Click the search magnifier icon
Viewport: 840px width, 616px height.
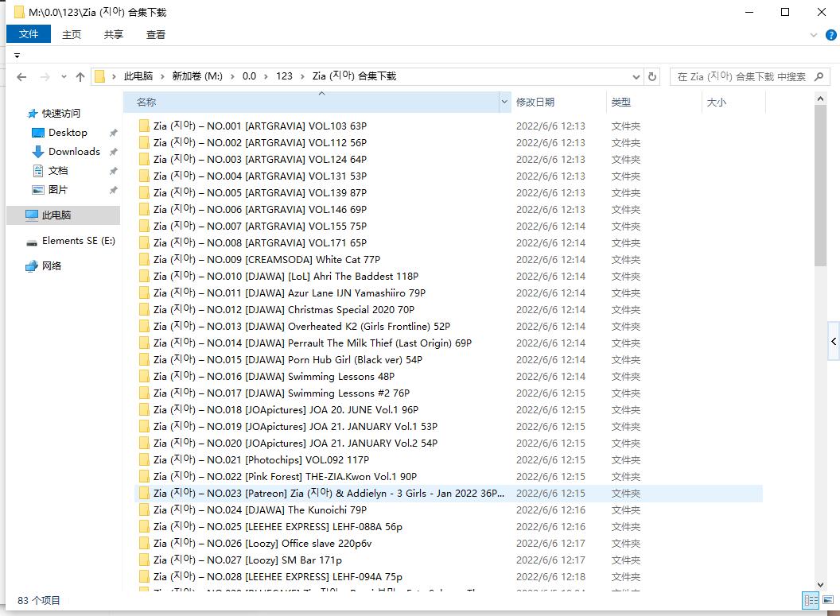(x=819, y=77)
